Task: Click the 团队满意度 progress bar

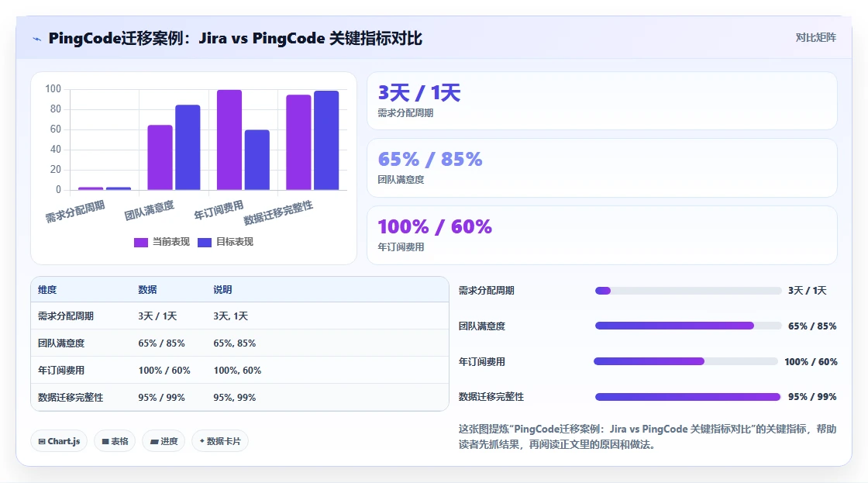Action: 687,326
